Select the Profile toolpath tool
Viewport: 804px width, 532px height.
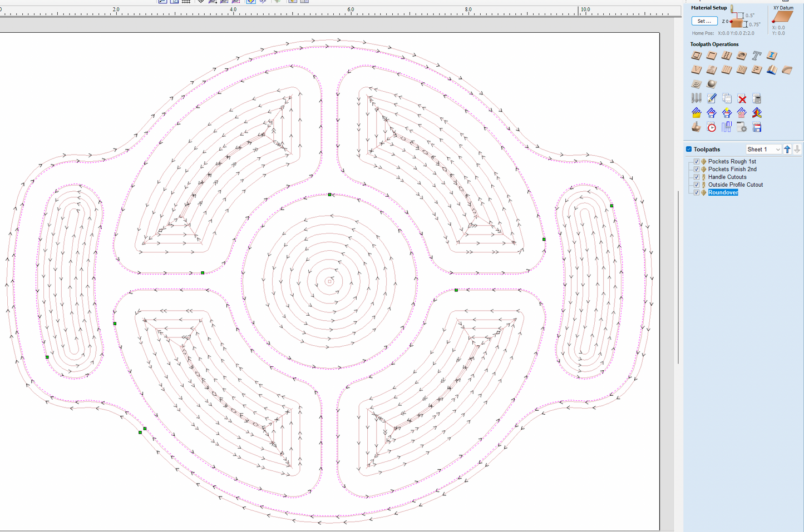click(696, 56)
